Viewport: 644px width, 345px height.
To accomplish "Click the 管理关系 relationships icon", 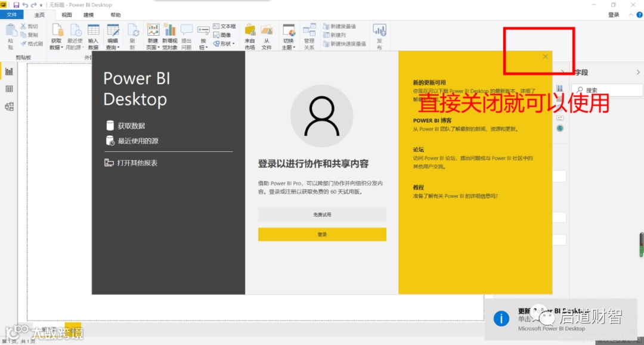I will [309, 30].
